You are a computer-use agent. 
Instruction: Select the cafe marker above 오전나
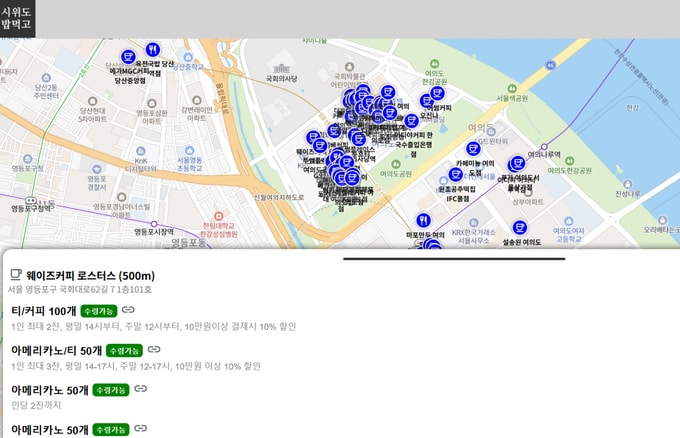(x=426, y=101)
